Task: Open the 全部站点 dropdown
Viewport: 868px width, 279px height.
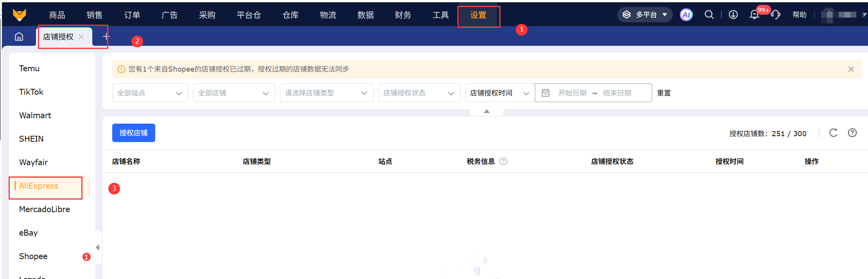Action: (x=150, y=93)
